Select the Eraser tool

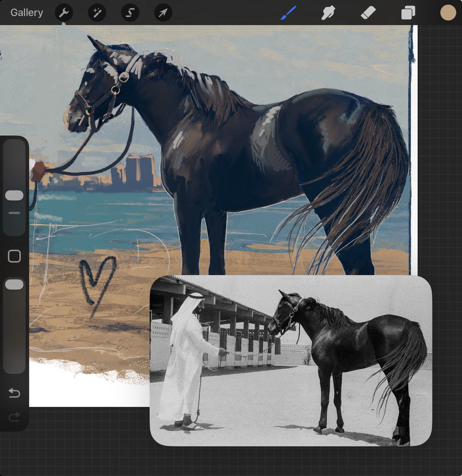click(x=368, y=13)
